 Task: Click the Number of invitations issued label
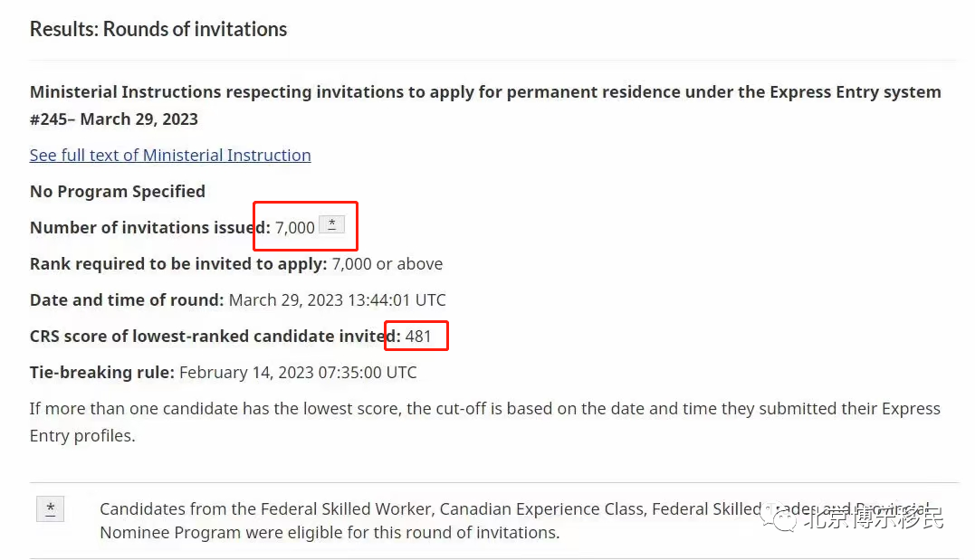click(x=150, y=227)
